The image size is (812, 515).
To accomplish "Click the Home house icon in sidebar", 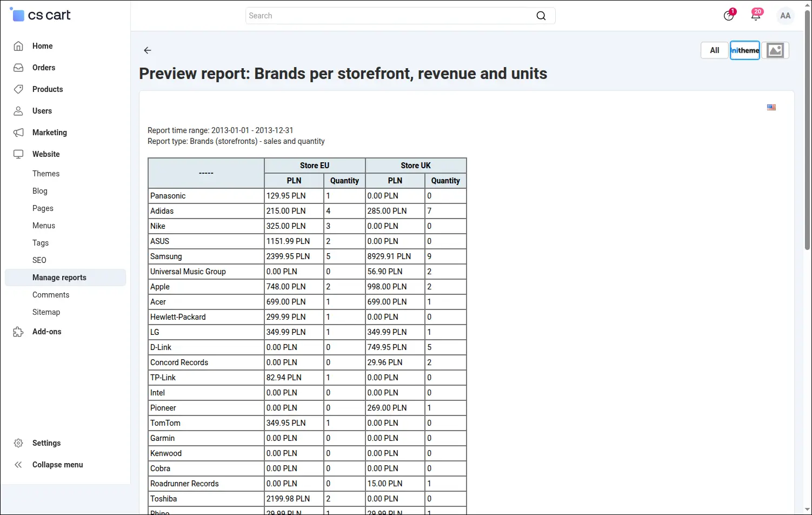I will 18,46.
